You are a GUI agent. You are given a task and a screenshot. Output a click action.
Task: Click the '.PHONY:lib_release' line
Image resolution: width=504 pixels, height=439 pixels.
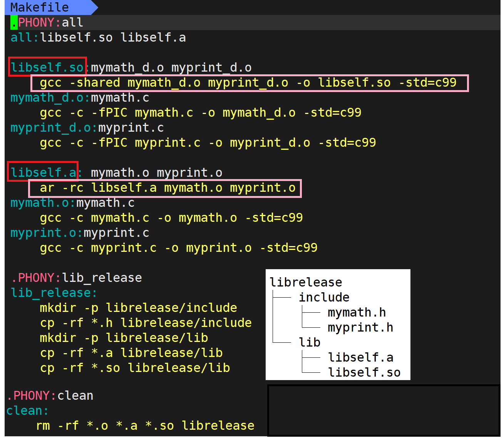coord(76,278)
